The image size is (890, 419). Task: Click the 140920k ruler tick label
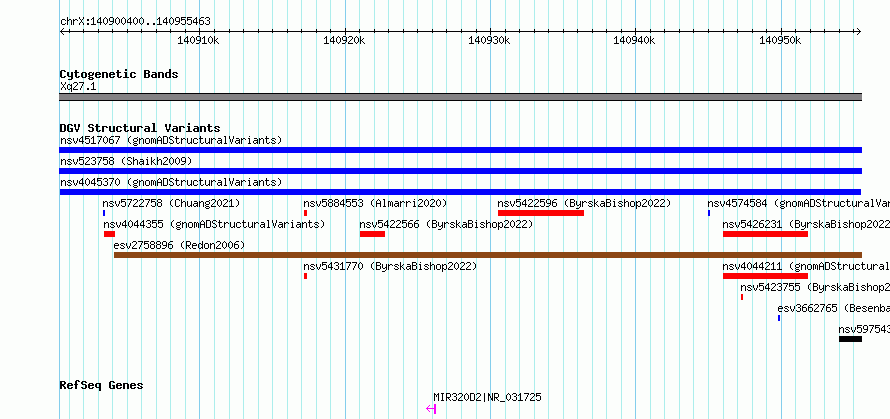click(344, 40)
